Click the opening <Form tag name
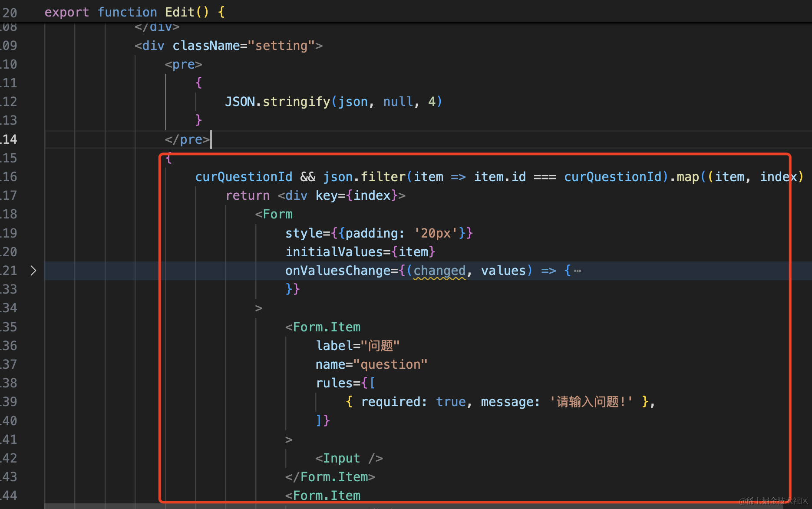 (x=277, y=214)
